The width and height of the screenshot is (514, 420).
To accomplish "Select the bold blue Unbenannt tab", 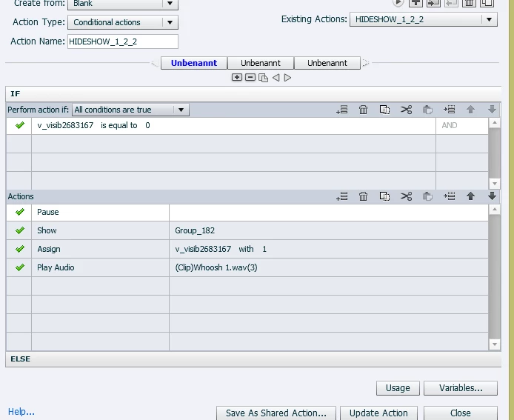I will (x=194, y=63).
